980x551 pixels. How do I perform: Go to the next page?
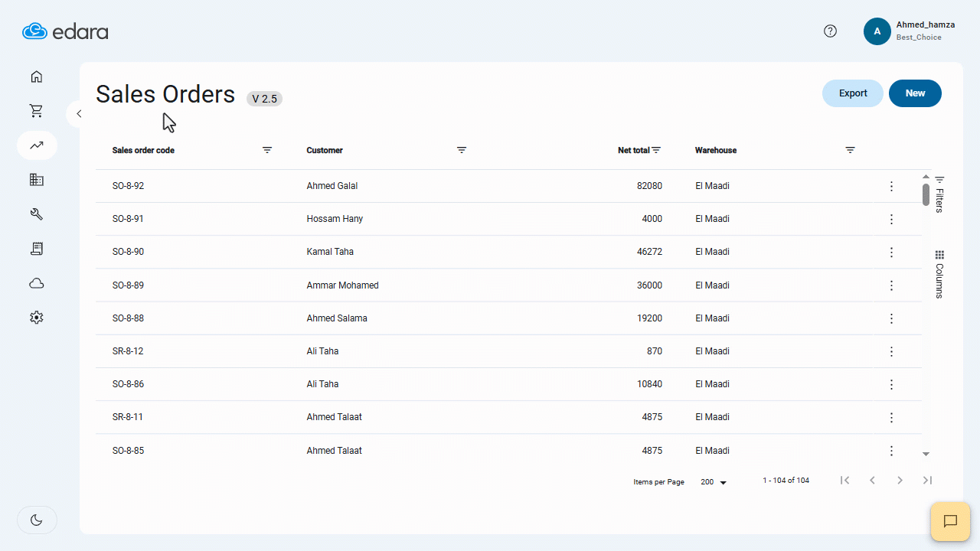point(900,481)
